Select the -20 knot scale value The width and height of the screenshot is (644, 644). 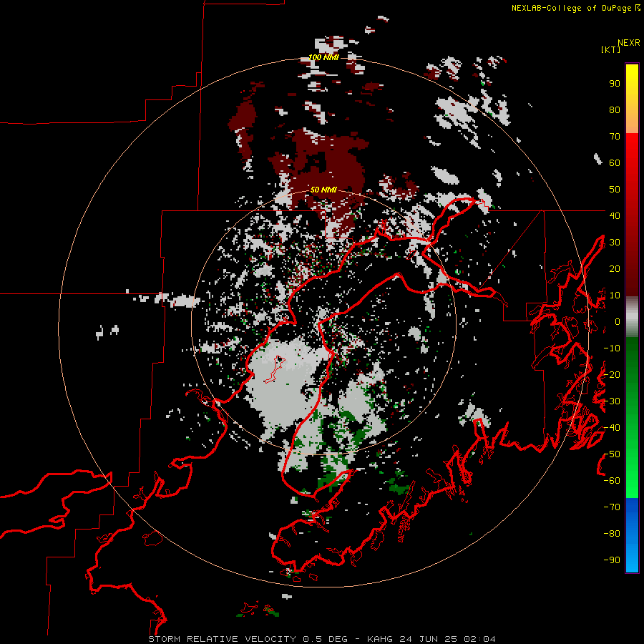612,374
